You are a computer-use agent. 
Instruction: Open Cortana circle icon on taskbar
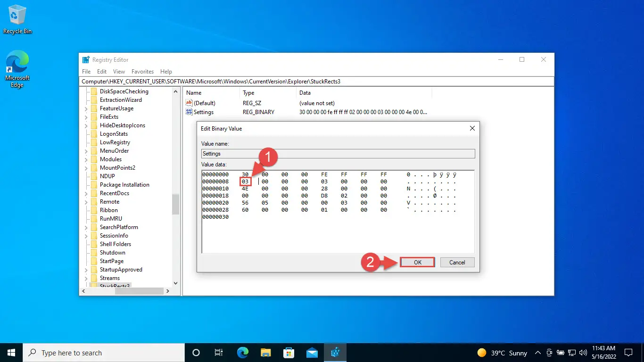point(196,353)
